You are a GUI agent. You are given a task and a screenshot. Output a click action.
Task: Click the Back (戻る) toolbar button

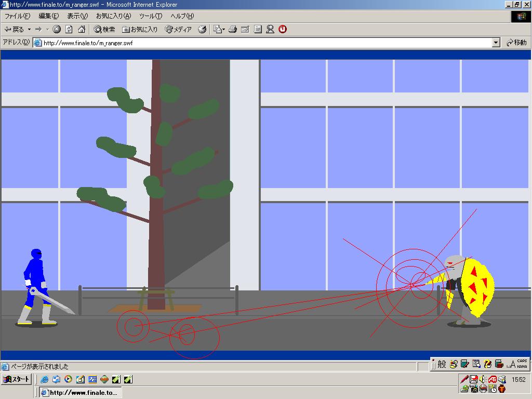tap(14, 30)
